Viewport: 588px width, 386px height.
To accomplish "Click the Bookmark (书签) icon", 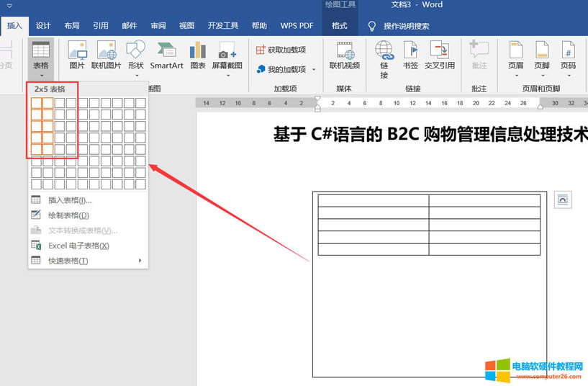I will point(410,55).
